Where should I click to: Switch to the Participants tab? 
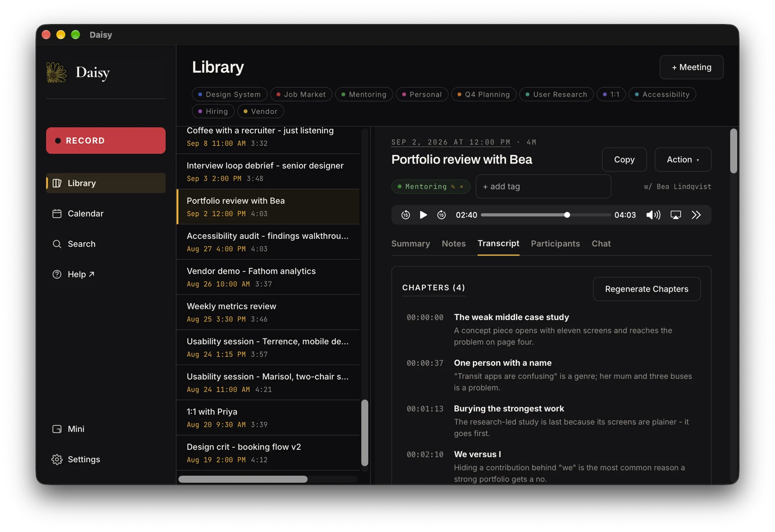(555, 244)
